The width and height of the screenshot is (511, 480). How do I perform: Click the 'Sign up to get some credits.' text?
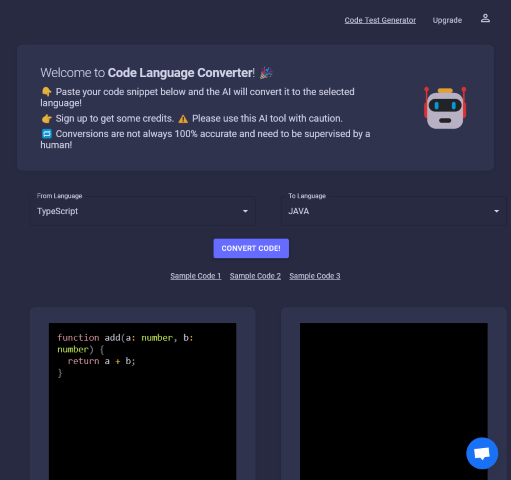(x=115, y=118)
